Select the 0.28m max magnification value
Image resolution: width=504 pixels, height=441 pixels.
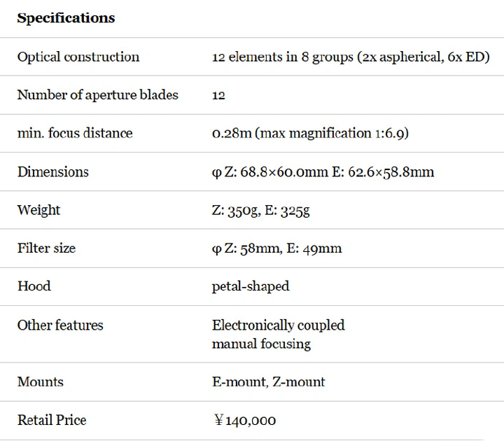click(309, 133)
